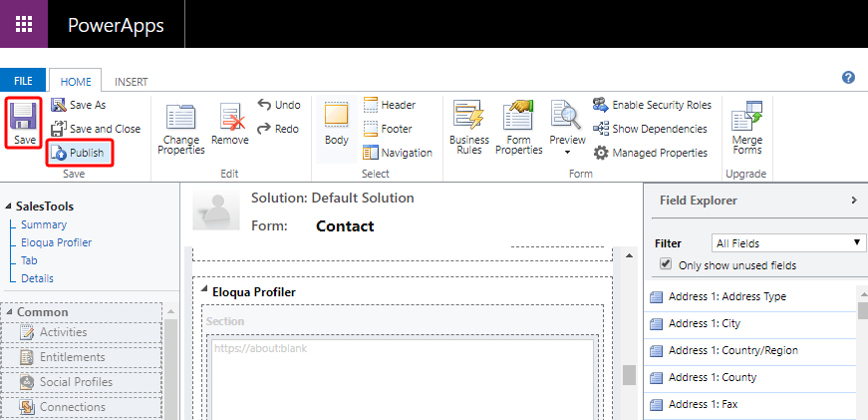This screenshot has height=420, width=868.
Task: Click the Preview icon
Action: click(x=567, y=117)
